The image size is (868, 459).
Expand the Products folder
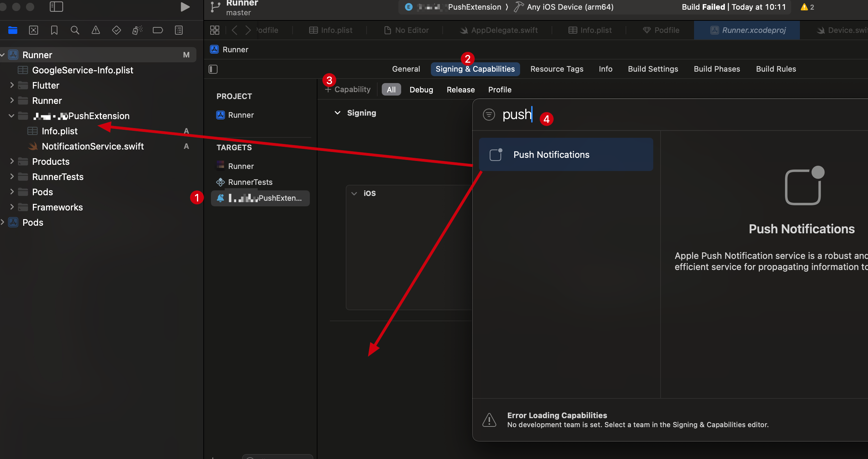pos(12,161)
